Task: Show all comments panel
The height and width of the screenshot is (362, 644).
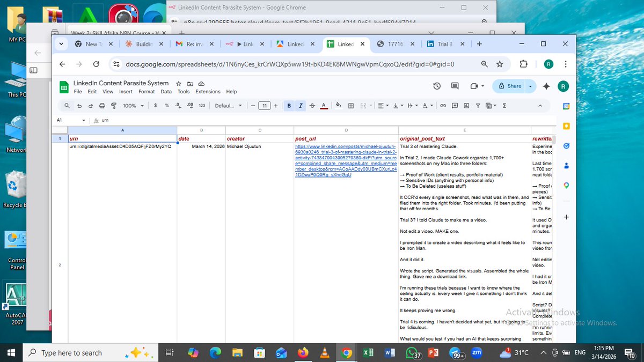Action: (x=455, y=86)
